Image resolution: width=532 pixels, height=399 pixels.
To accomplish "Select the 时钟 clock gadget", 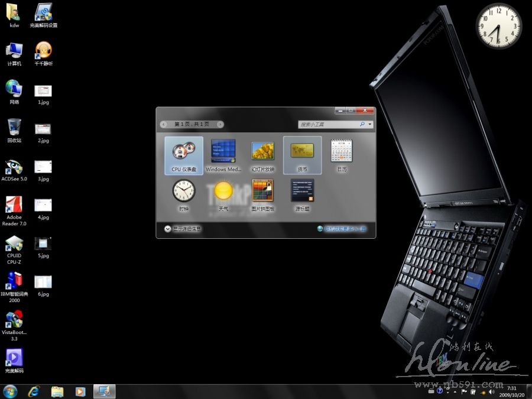I will click(x=184, y=196).
